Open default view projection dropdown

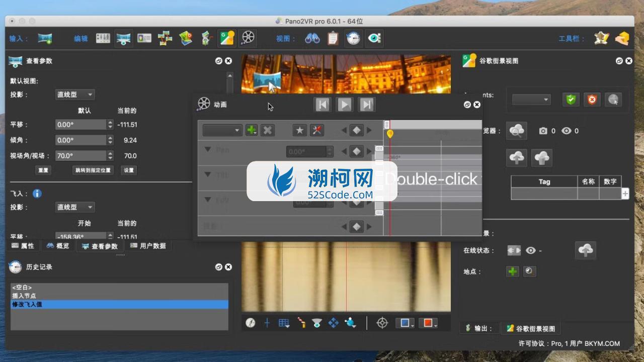click(x=75, y=95)
